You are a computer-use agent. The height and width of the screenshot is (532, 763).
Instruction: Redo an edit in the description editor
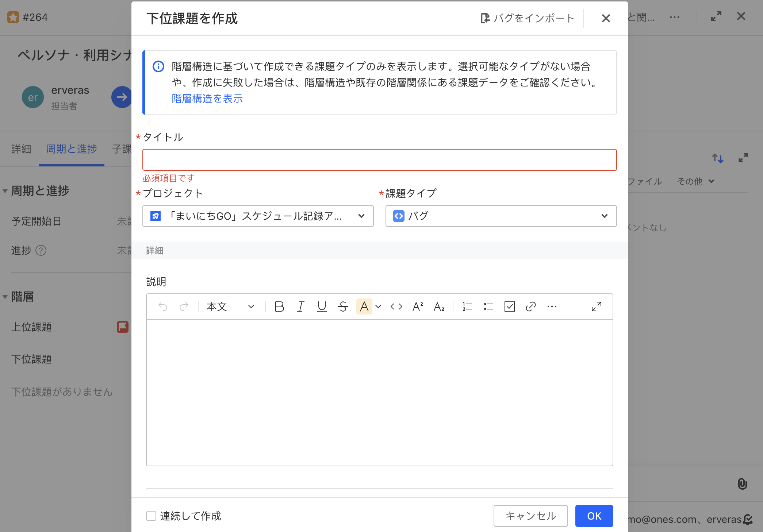tap(184, 307)
